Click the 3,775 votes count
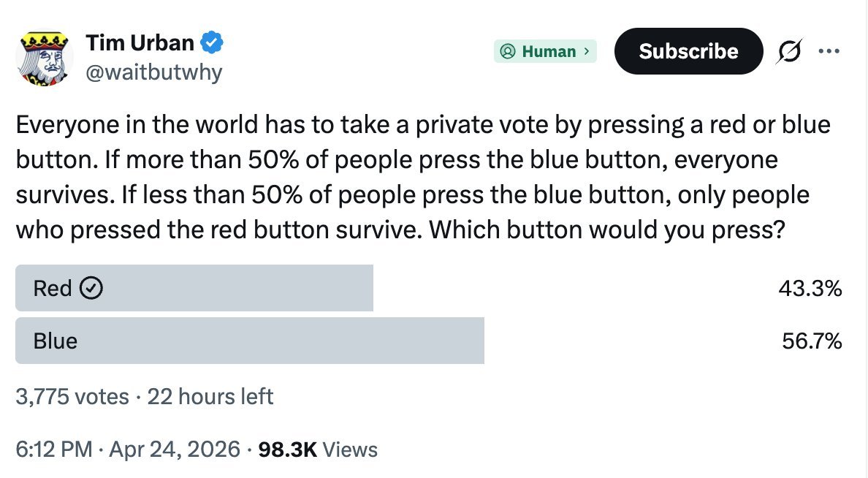Screen dimensions: 868x478 coord(72,397)
